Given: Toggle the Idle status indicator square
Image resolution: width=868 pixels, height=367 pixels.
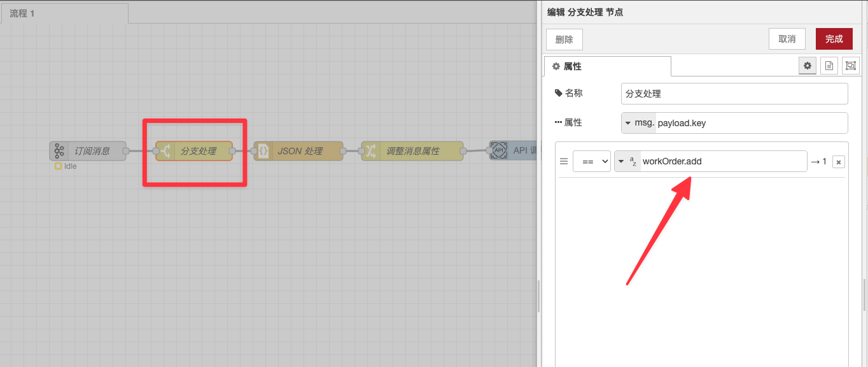Looking at the screenshot, I should point(57,166).
